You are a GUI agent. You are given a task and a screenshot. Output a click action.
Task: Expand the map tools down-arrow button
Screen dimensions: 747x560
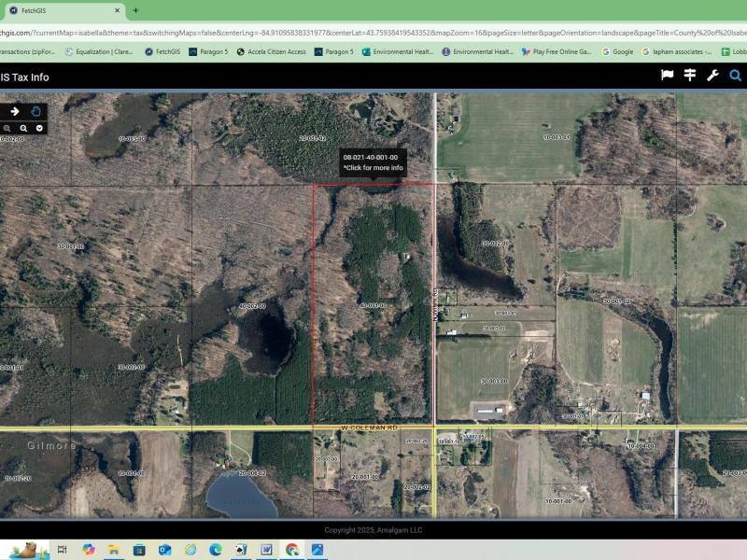click(x=39, y=128)
